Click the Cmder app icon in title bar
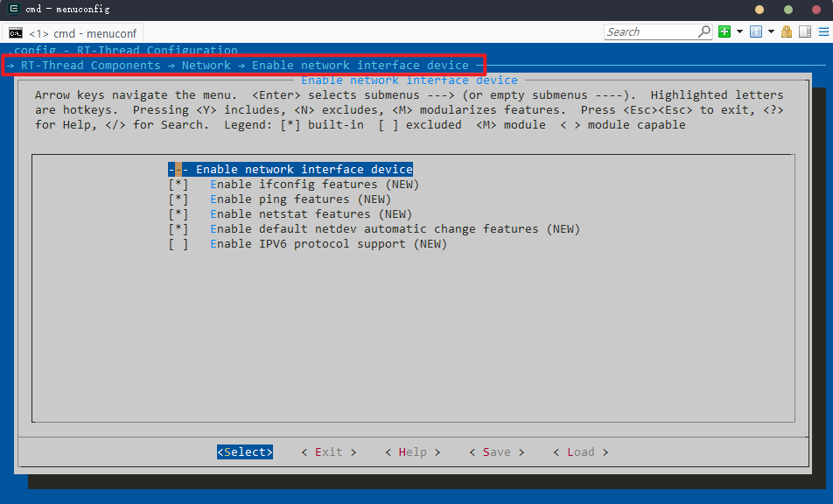Viewport: 833px width, 504px height. click(x=13, y=9)
